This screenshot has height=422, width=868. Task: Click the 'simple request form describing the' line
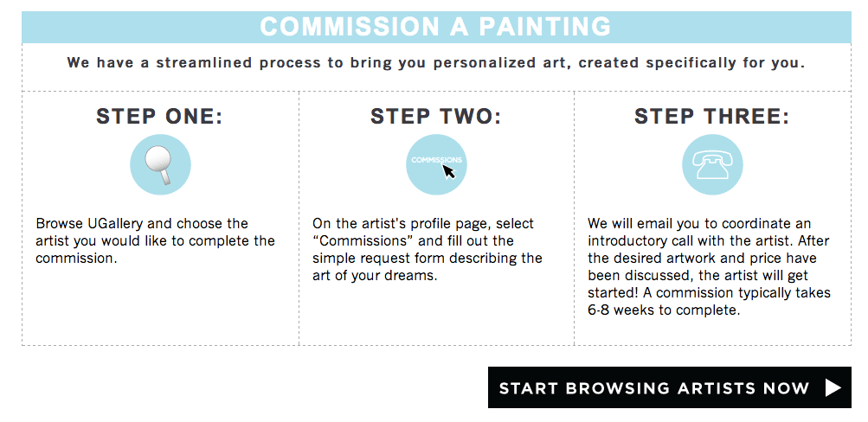pyautogui.click(x=428, y=259)
